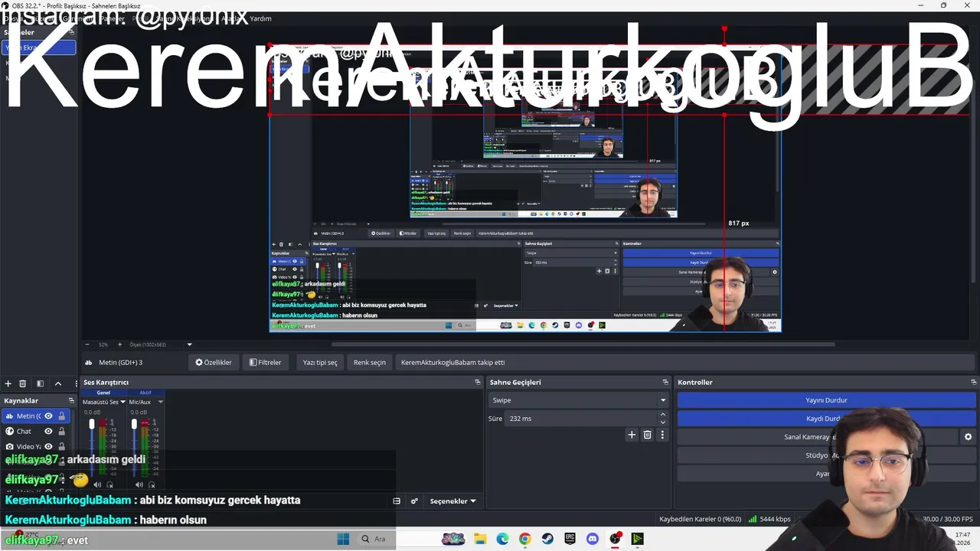The width and height of the screenshot is (980, 551).
Task: Select the Aktif audio mixer tab
Action: tap(145, 393)
